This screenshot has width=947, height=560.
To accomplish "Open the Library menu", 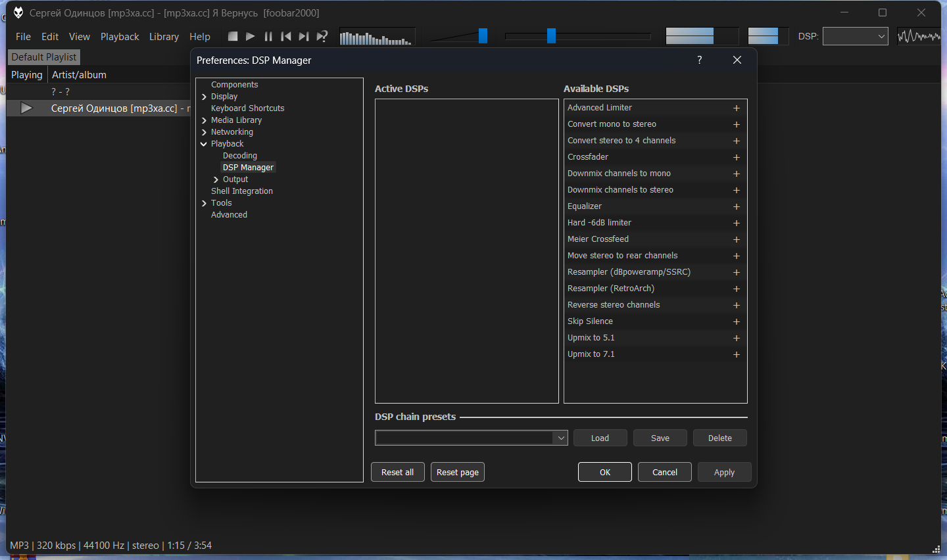I will [164, 37].
